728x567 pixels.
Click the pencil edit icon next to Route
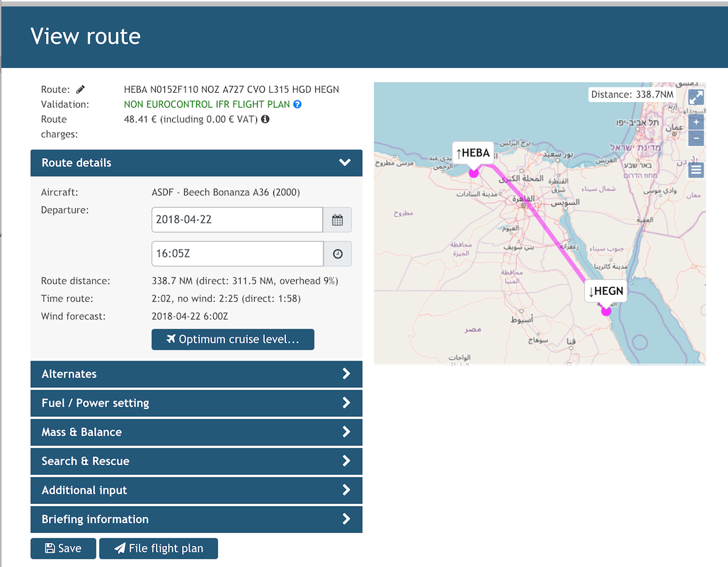click(81, 89)
